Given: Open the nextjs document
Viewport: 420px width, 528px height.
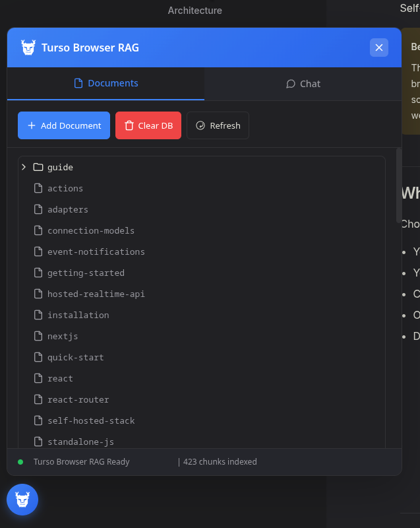Looking at the screenshot, I should pyautogui.click(x=61, y=336).
